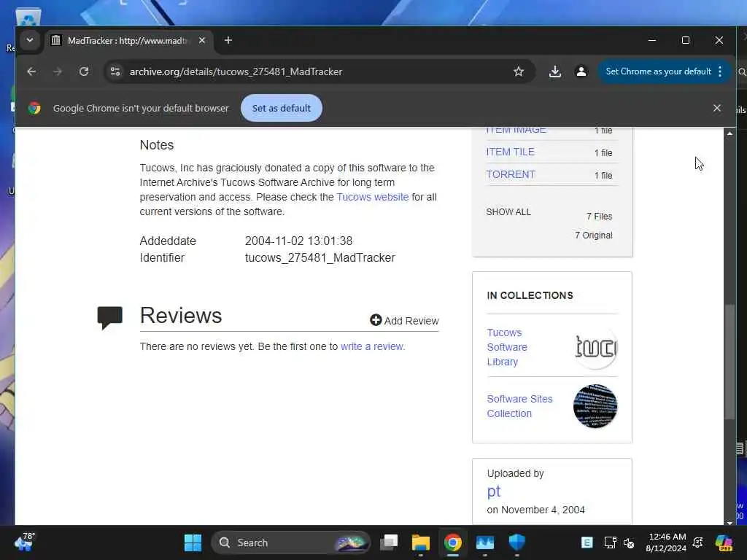Minimize the Chrome window
Viewport: 747px width, 560px height.
652,41
